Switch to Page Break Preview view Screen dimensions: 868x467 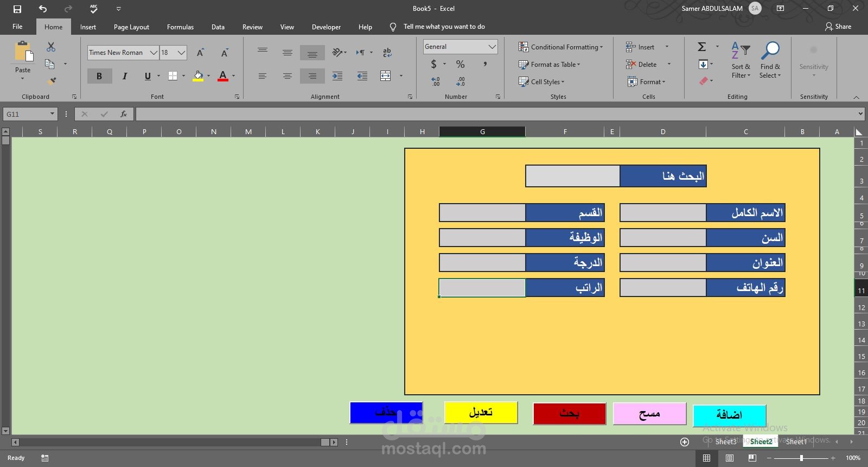(x=752, y=458)
